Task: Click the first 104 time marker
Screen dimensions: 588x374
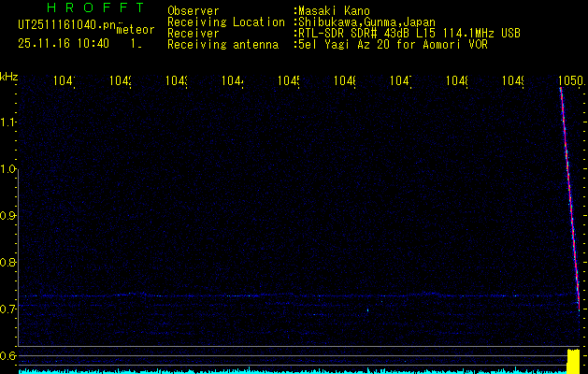Action: click(x=64, y=82)
